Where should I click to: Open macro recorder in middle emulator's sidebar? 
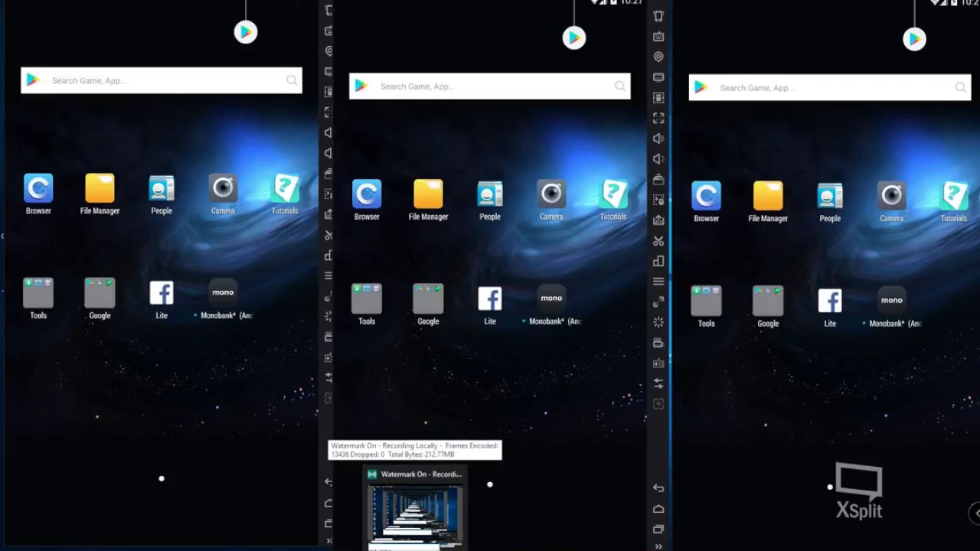[x=658, y=200]
